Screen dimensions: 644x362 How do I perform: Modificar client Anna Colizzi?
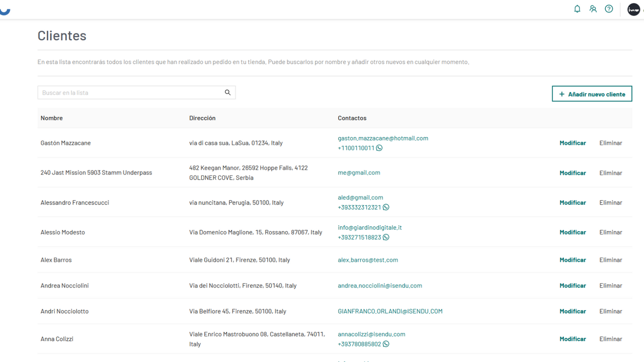573,339
